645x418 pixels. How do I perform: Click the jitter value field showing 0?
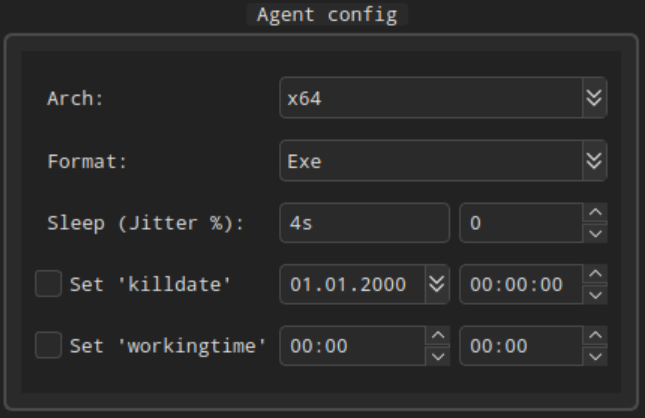[x=522, y=223]
